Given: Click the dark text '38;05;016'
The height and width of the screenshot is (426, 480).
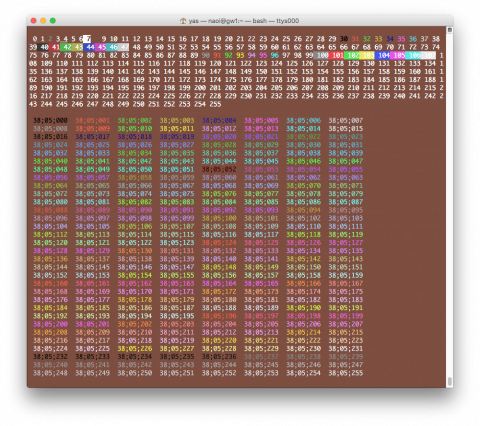Looking at the screenshot, I should tap(50, 137).
